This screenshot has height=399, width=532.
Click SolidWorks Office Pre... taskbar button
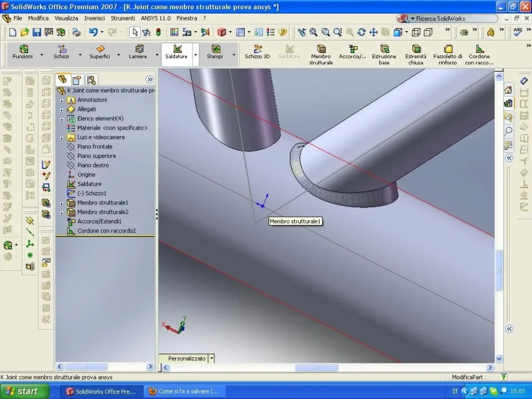pyautogui.click(x=101, y=392)
